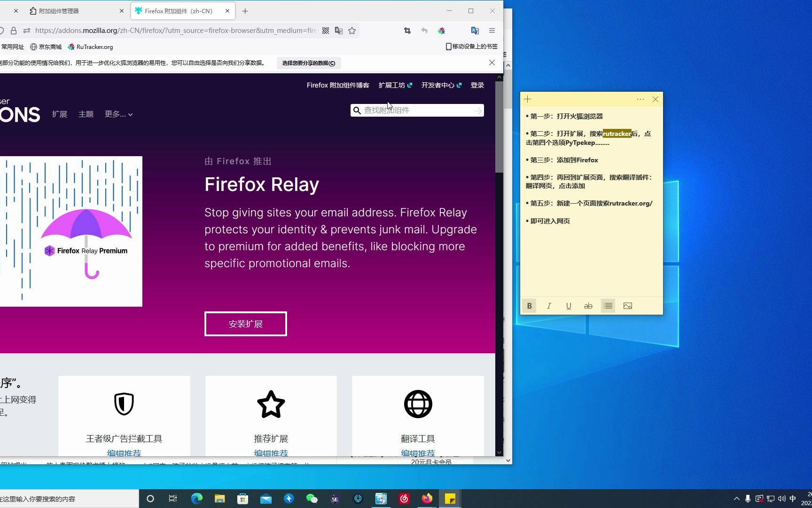This screenshot has height=508, width=812.
Task: Click the screenshot crop icon in toolbar
Action: pos(407,31)
